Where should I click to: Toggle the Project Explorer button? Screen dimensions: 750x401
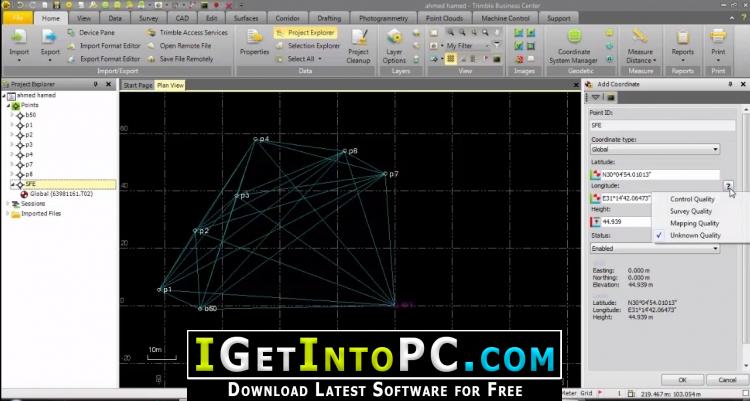tap(306, 33)
